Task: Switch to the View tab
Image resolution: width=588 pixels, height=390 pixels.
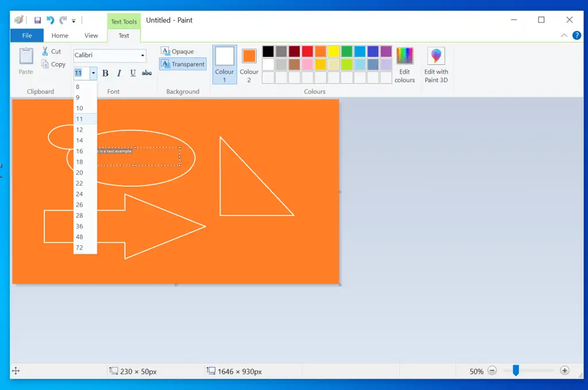Action: click(x=91, y=36)
